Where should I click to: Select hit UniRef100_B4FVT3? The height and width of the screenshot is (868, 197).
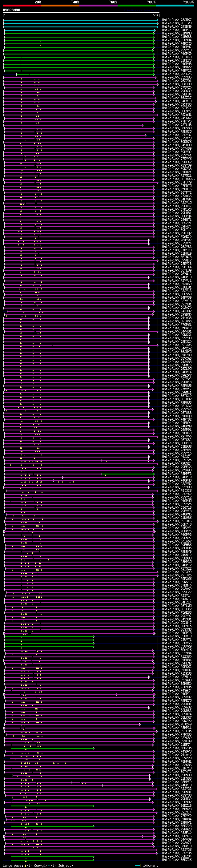pyautogui.click(x=177, y=101)
